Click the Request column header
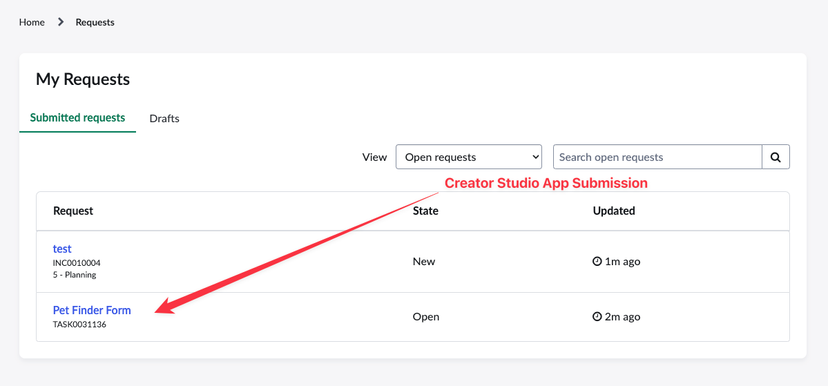This screenshot has width=828, height=386. (x=73, y=211)
